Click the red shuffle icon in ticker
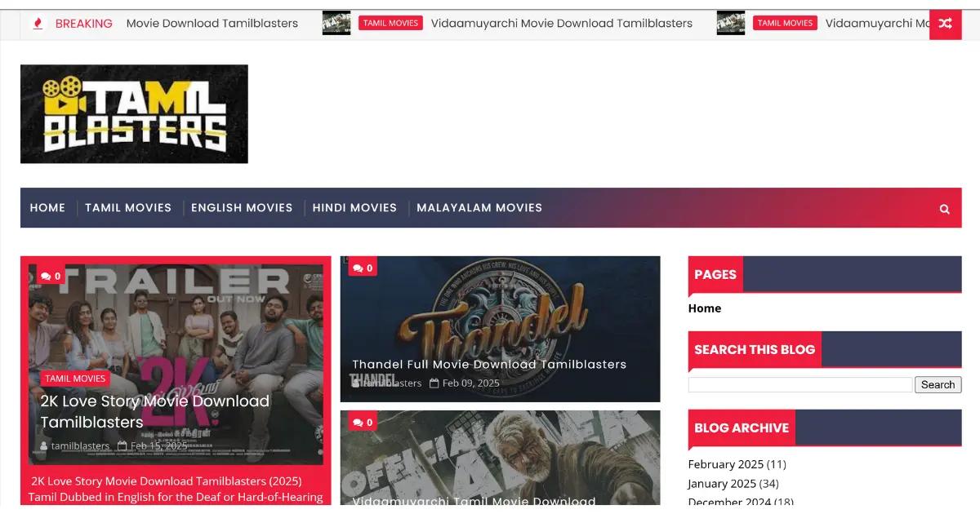Image resolution: width=980 pixels, height=514 pixels. coord(945,24)
